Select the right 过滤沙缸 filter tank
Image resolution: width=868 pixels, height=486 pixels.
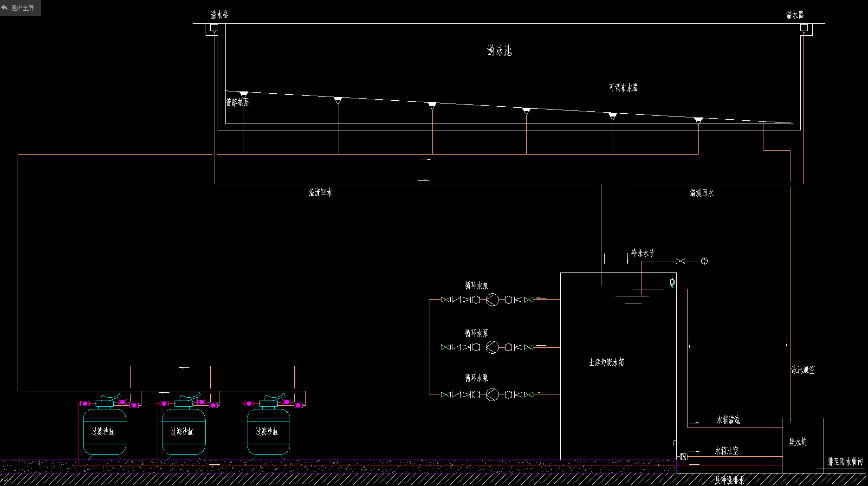click(268, 432)
